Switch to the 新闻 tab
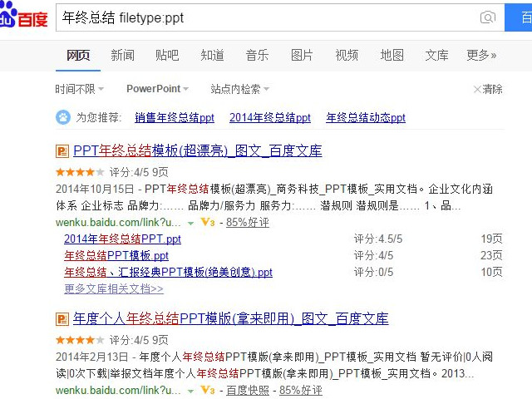Viewport: 532px width, 399px height. pyautogui.click(x=122, y=55)
